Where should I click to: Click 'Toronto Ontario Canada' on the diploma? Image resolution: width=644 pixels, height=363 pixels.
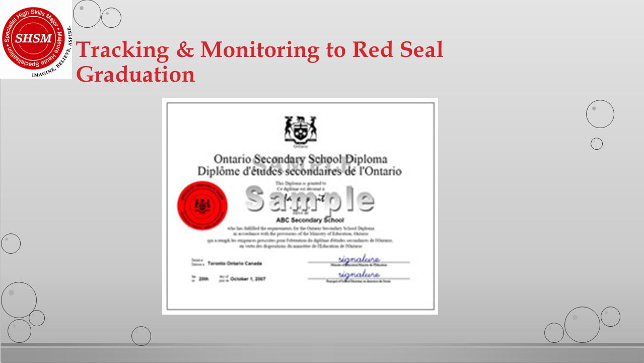point(235,264)
